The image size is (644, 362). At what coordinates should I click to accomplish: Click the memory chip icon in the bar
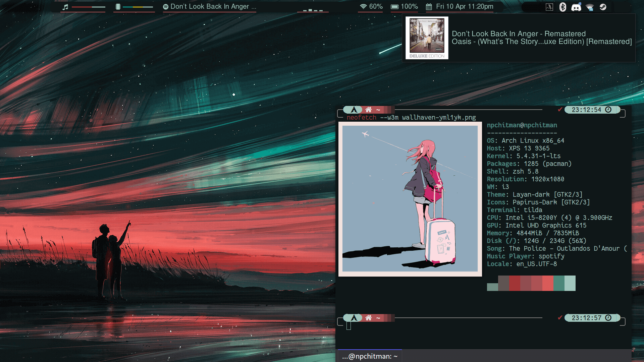click(x=118, y=6)
